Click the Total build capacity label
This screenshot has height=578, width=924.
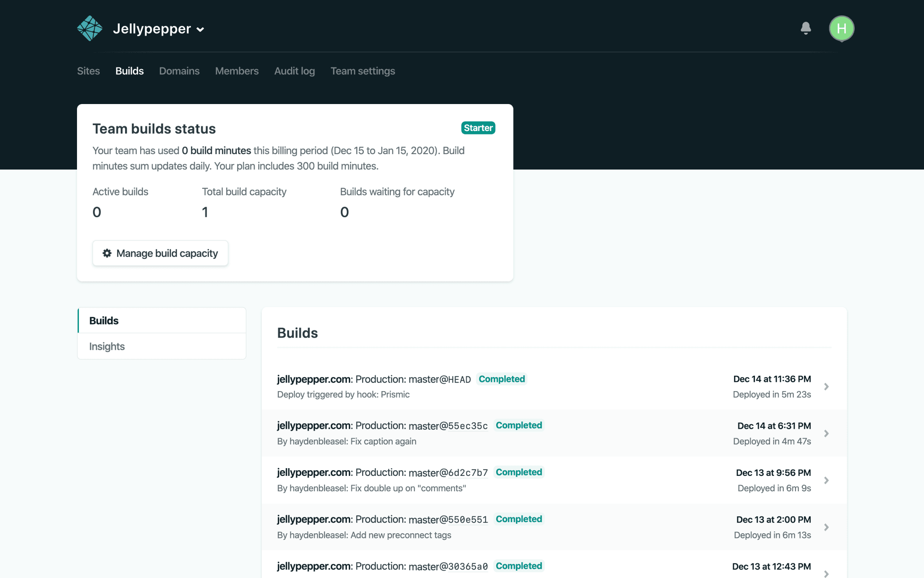click(244, 192)
